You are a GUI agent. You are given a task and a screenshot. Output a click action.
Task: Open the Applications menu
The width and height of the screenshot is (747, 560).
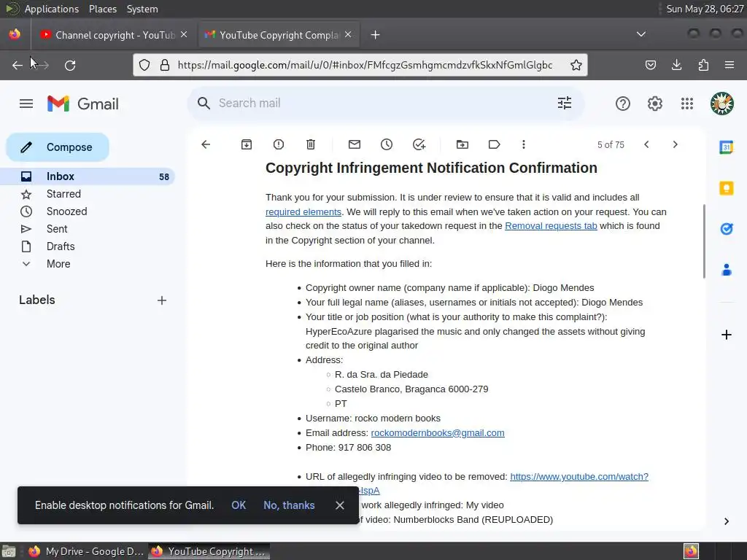click(52, 9)
